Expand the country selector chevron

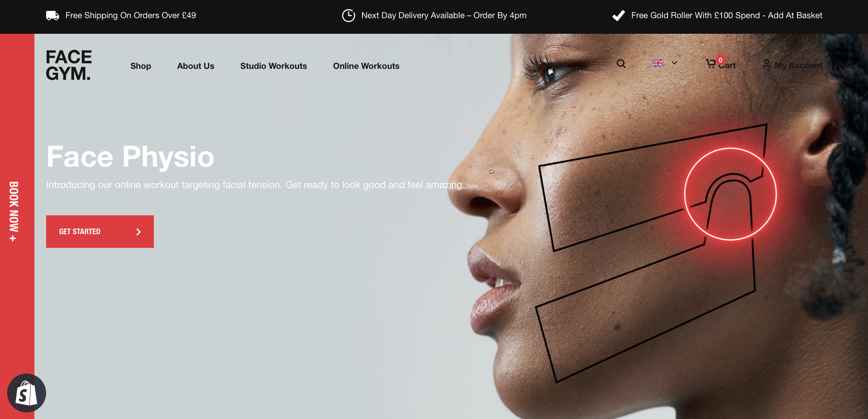pyautogui.click(x=674, y=63)
